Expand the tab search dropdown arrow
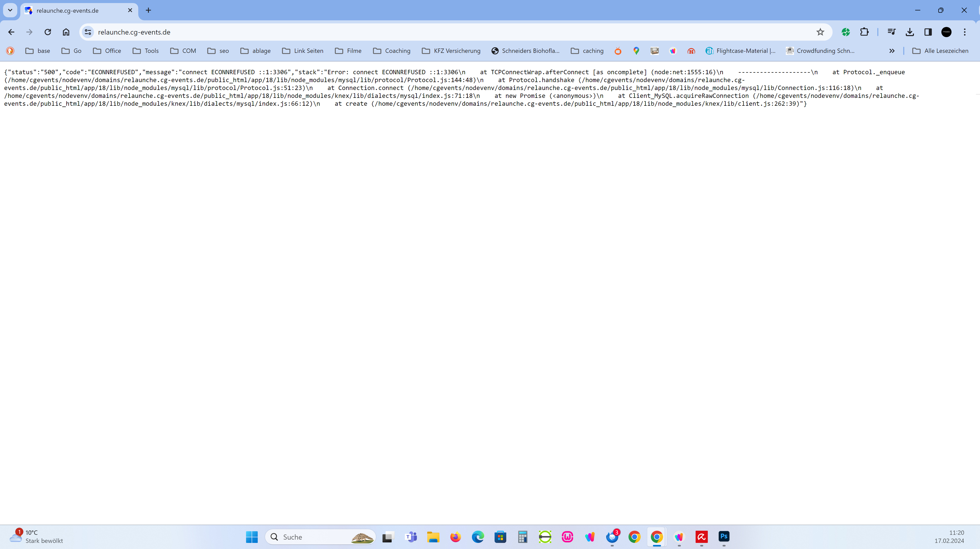This screenshot has width=980, height=549. click(10, 10)
